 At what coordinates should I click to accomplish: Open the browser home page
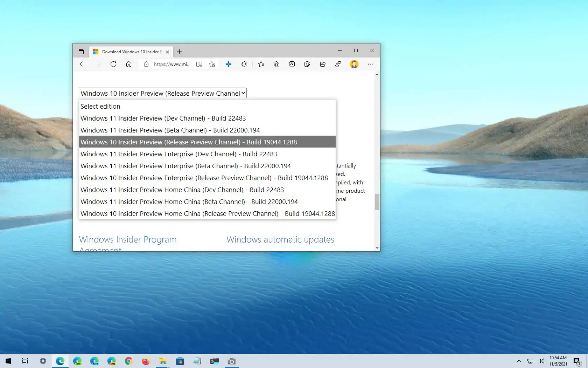(129, 64)
